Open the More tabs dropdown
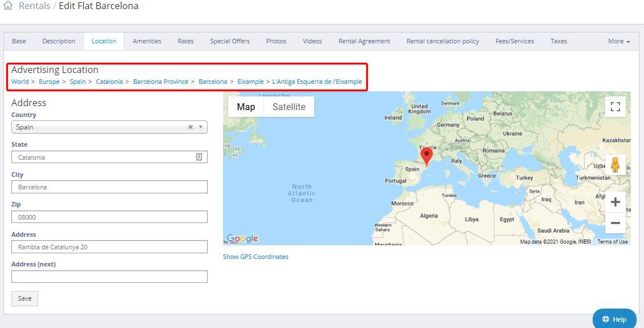 coord(619,41)
